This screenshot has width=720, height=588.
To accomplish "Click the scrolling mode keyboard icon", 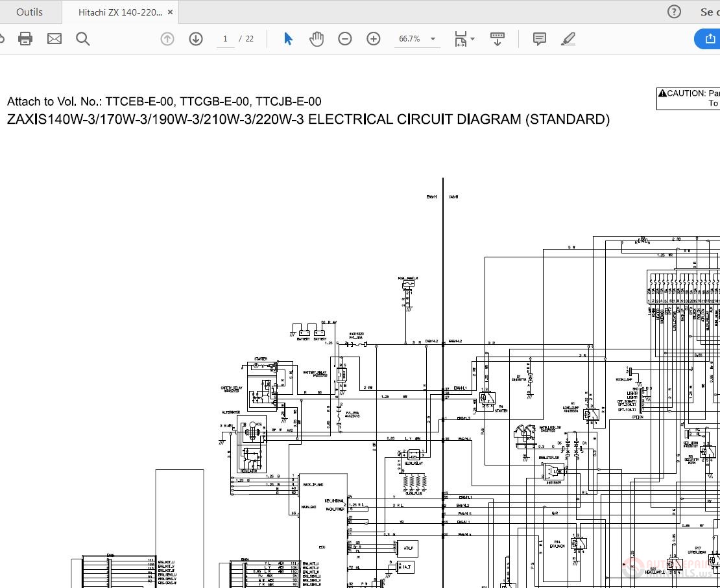I will 498,38.
